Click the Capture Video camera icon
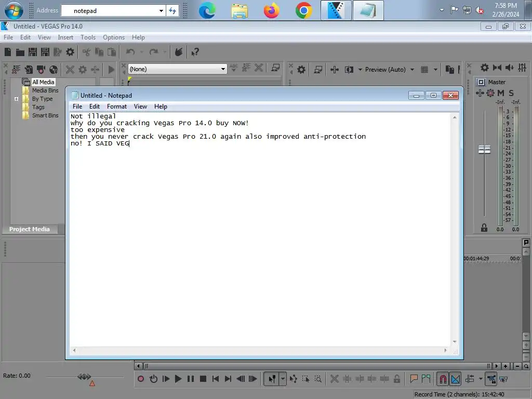Screen dimensions: 532x399 coord(41,70)
